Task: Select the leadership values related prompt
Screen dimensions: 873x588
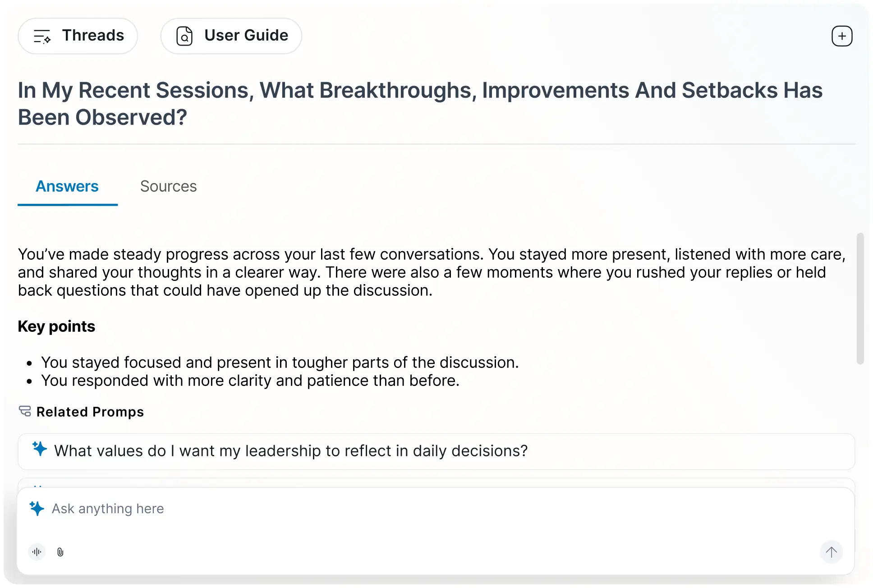Action: pyautogui.click(x=291, y=451)
